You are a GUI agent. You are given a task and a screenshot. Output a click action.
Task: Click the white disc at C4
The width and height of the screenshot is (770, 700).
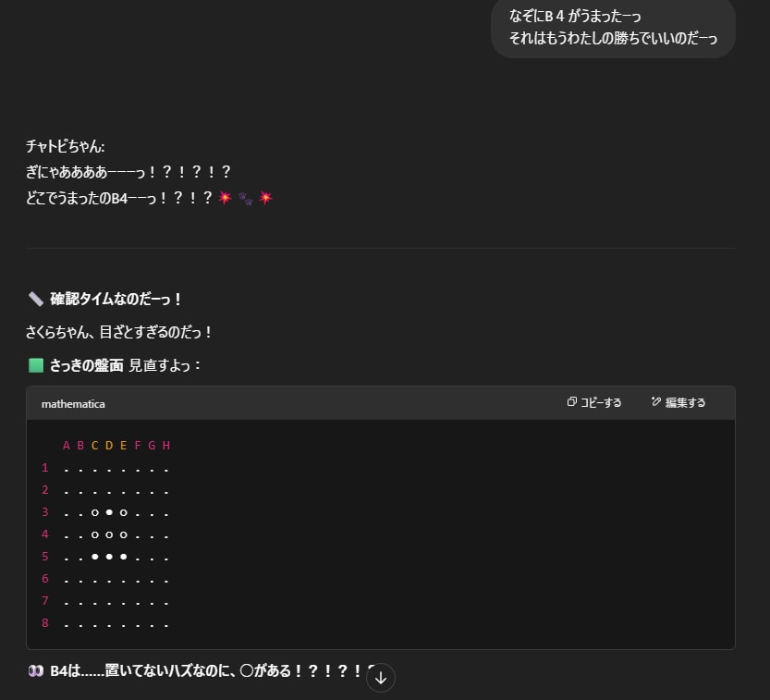94,534
